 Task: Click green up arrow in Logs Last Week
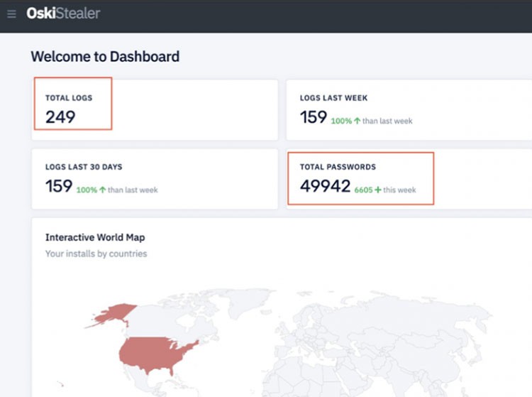[x=357, y=121]
